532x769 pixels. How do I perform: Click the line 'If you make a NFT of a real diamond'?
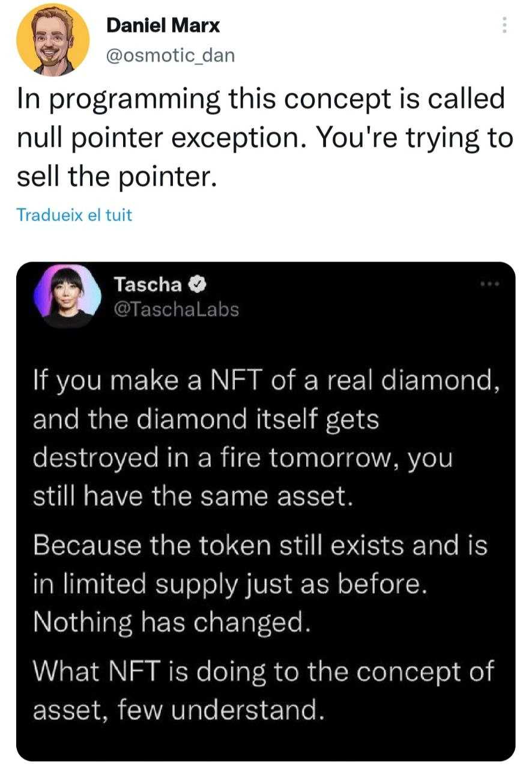[266, 381]
